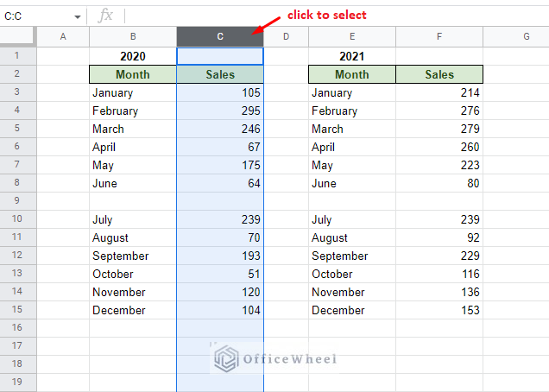Click the sales value 105
The height and width of the screenshot is (392, 549).
click(x=220, y=92)
